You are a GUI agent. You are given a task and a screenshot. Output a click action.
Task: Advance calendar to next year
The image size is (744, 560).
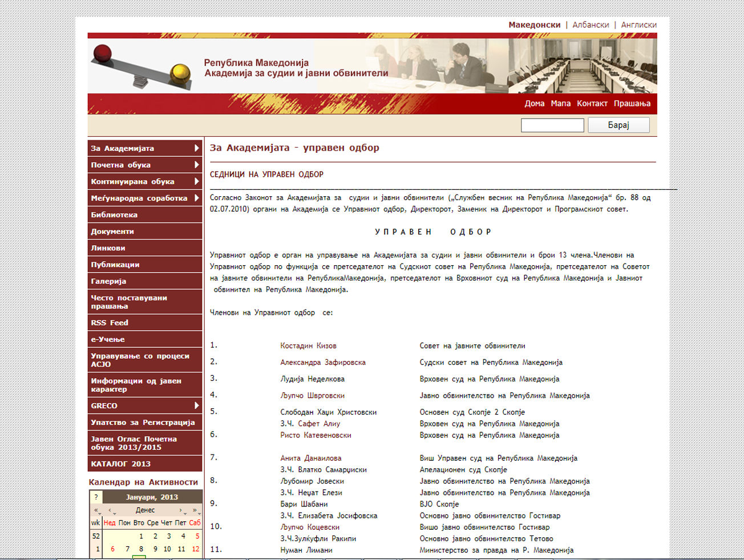click(195, 510)
